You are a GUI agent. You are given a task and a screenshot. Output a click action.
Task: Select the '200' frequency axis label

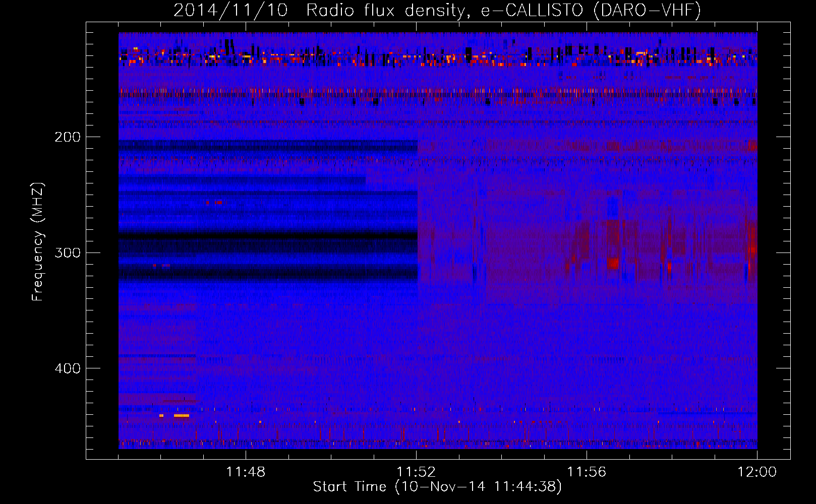pos(68,137)
